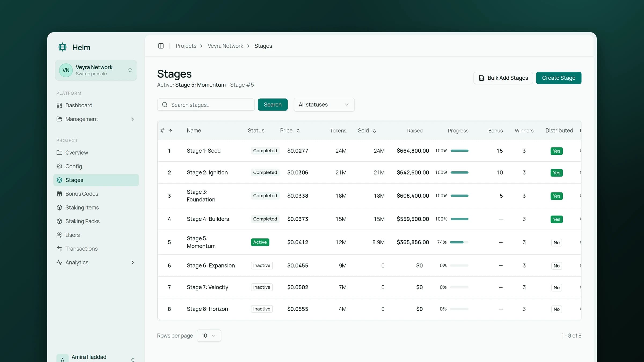Screen dimensions: 644x362
Task: Click the Bulk Add Stages button
Action: point(503,78)
